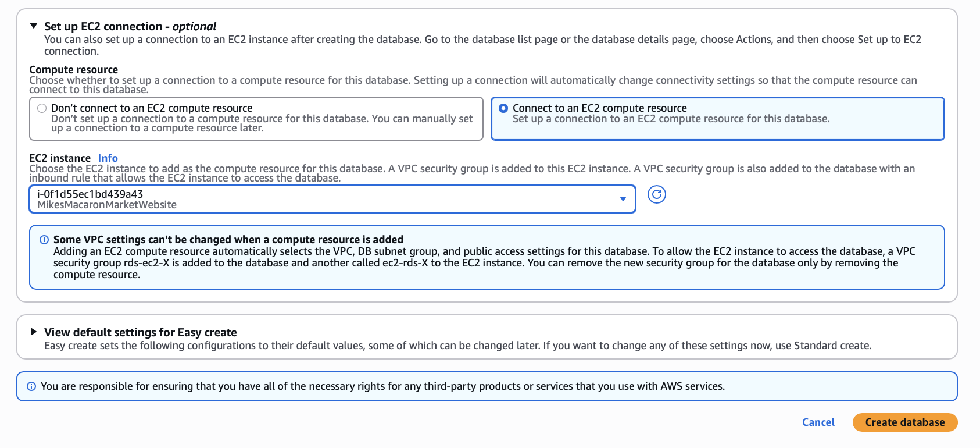The width and height of the screenshot is (980, 448).
Task: Click the info icon in VPC settings notice
Action: pos(44,240)
